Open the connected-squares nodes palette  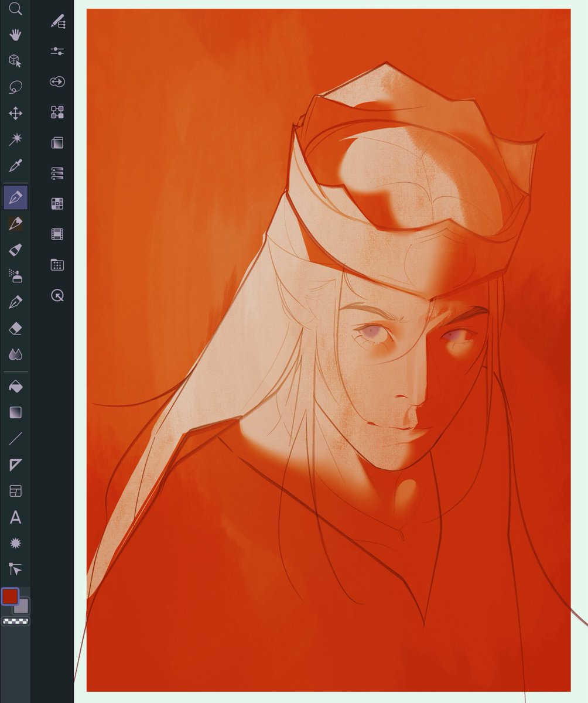pos(57,112)
